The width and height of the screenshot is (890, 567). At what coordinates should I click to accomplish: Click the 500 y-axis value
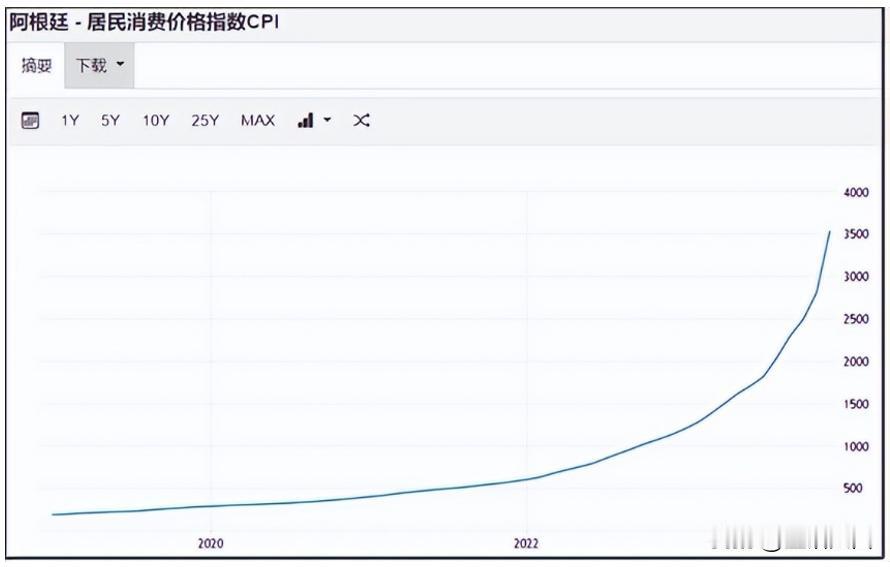tap(853, 488)
